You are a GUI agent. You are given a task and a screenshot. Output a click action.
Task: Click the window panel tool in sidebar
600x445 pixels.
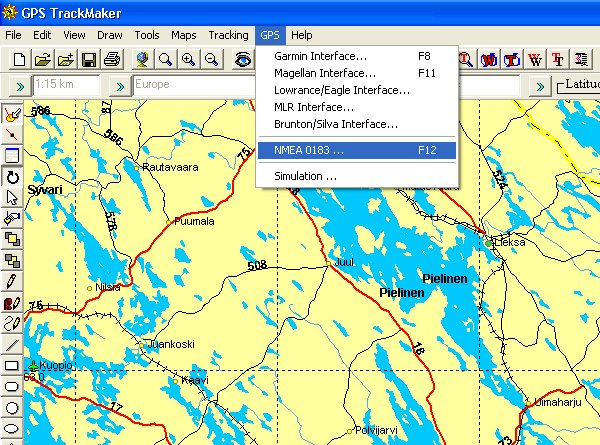(x=12, y=155)
